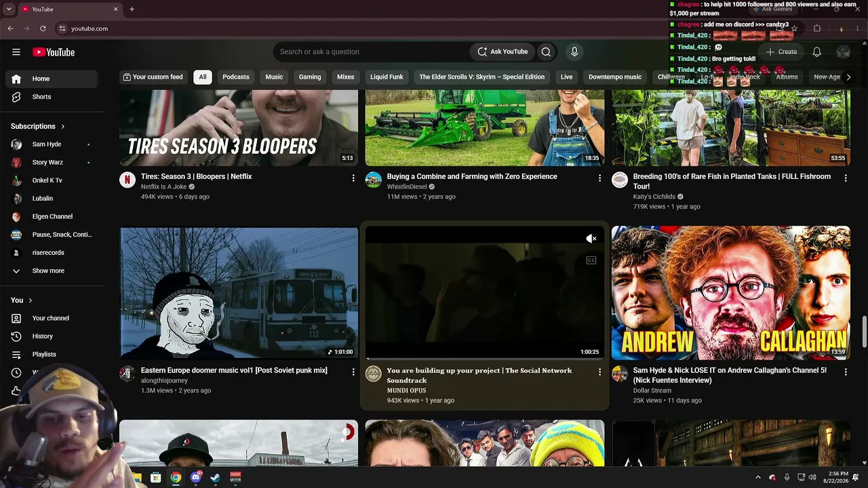Show hidden system tray icons
The height and width of the screenshot is (488, 868).
[757, 477]
